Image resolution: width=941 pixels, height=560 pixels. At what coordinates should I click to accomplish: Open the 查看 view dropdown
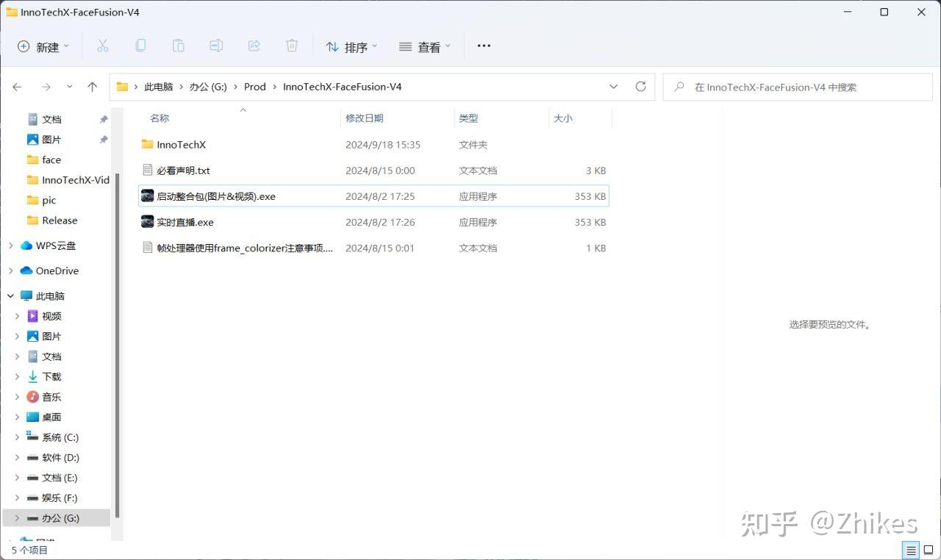tap(424, 47)
